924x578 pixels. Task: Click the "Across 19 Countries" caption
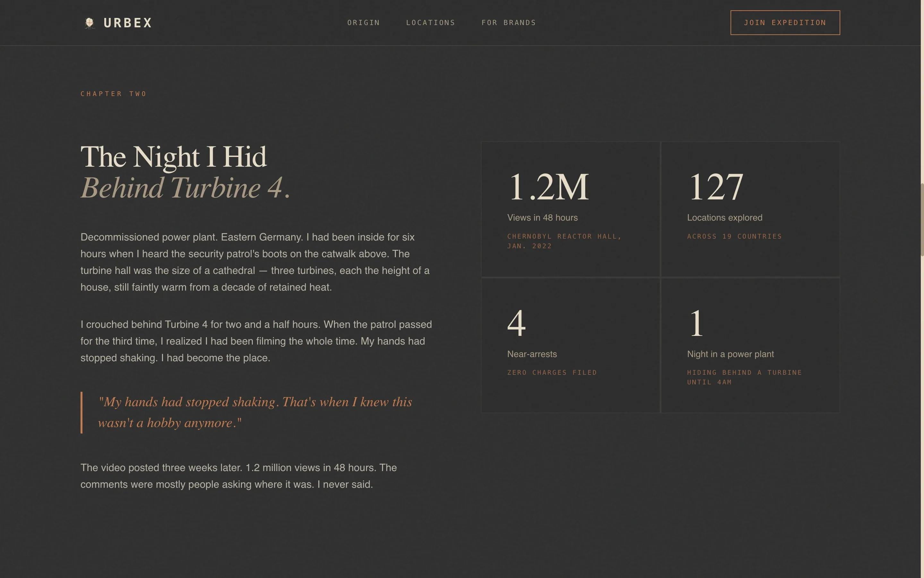(x=734, y=236)
